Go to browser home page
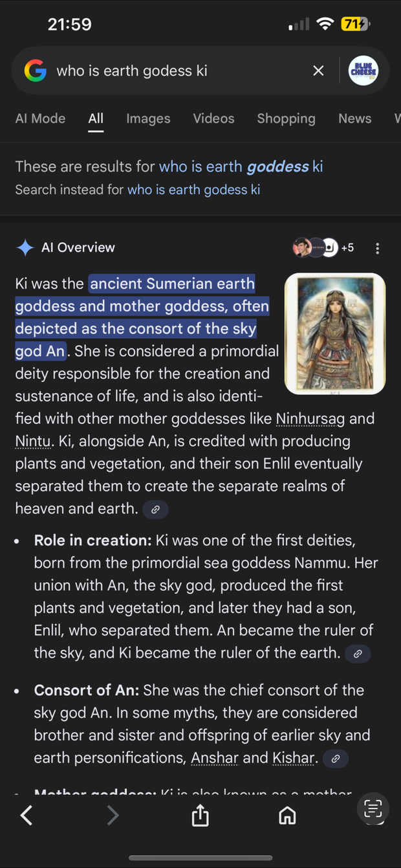401x868 pixels. point(287,815)
